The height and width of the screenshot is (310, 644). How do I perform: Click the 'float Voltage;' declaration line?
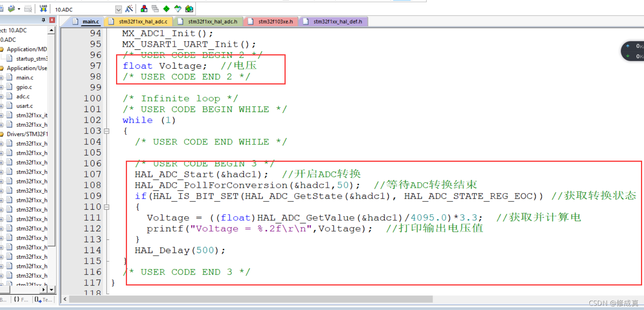[165, 66]
